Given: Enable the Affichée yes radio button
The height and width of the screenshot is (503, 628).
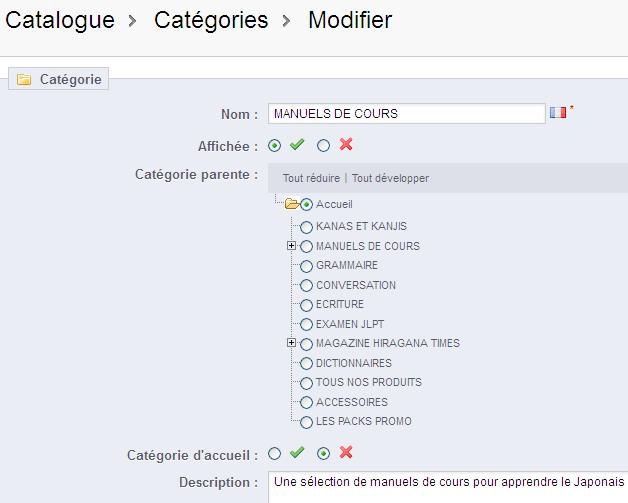Looking at the screenshot, I should (275, 146).
